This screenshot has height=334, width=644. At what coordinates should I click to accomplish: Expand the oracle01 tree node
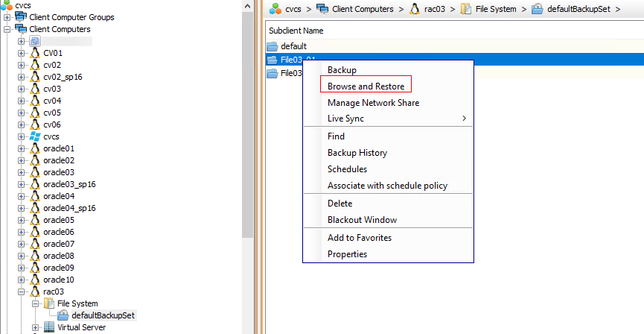coord(22,148)
